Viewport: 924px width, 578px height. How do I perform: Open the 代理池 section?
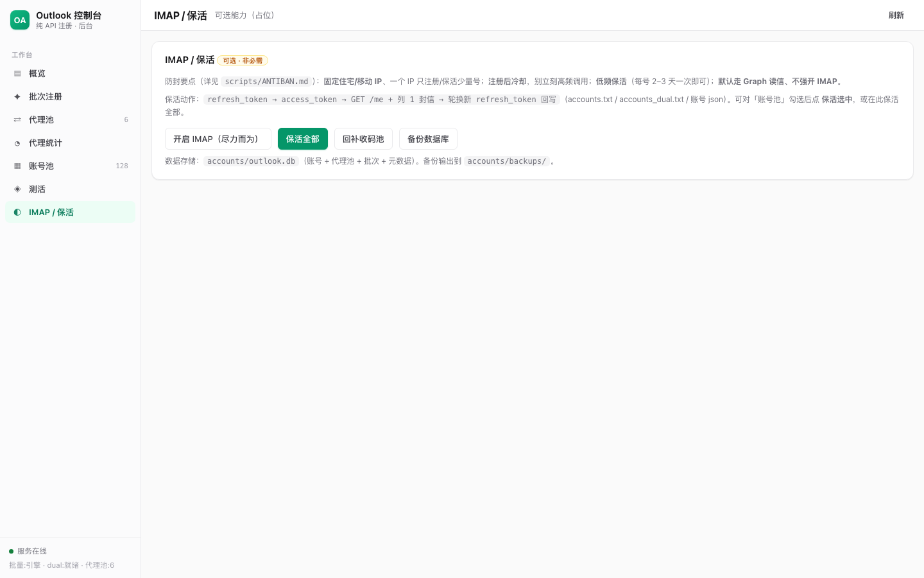click(x=70, y=120)
